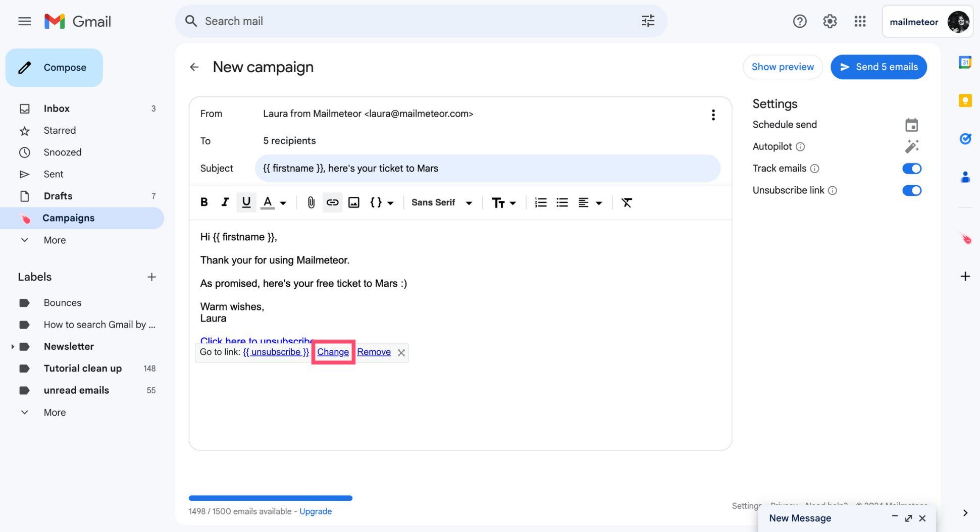Click the Change link in link popup

pyautogui.click(x=333, y=352)
